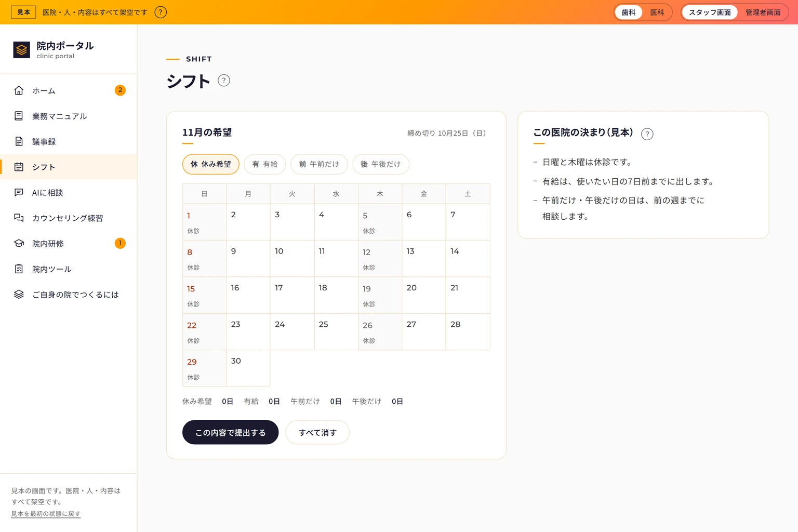This screenshot has height=532, width=798.
Task: Switch to 歯科 mode
Action: (x=629, y=12)
